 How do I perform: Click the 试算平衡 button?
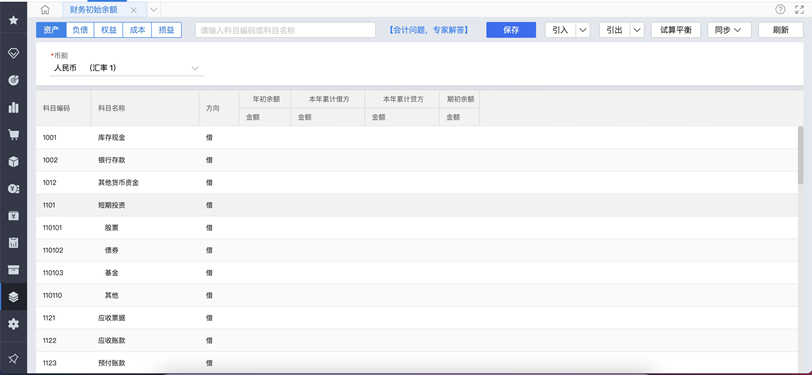coord(676,30)
